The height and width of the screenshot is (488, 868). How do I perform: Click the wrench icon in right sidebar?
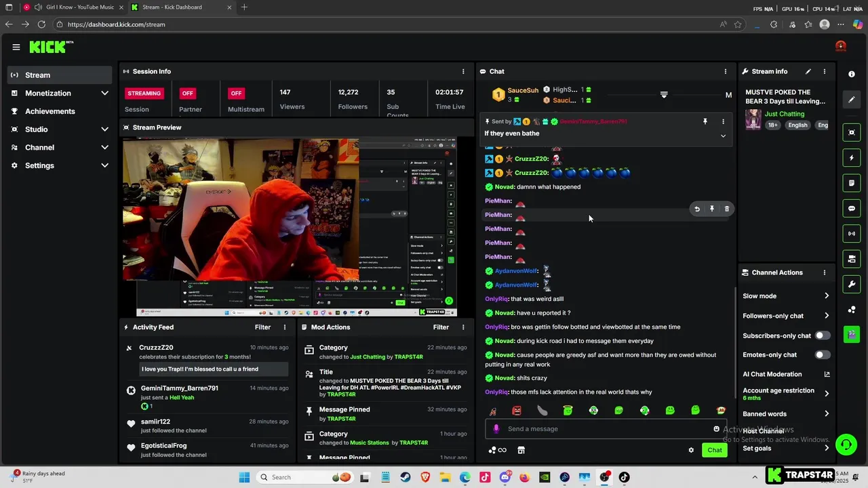[852, 284]
